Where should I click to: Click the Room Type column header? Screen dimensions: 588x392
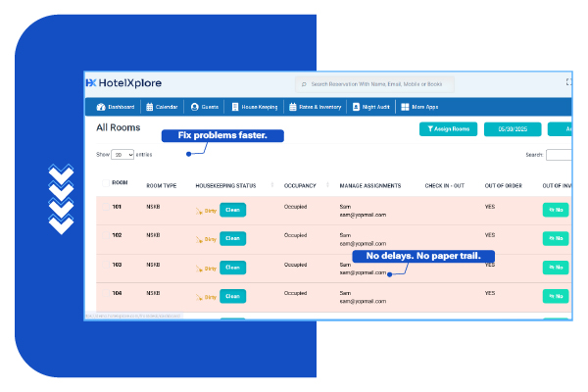[x=162, y=185]
